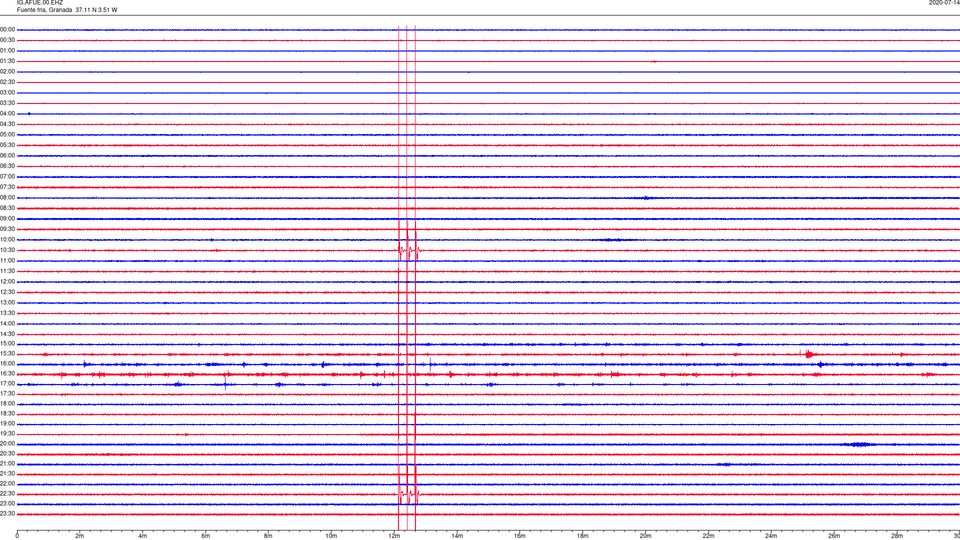Select the 15:30 time label

[7, 354]
